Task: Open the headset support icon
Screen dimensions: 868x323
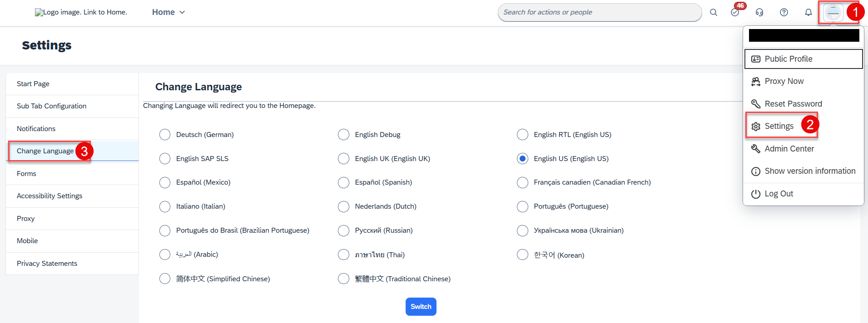Action: [759, 12]
